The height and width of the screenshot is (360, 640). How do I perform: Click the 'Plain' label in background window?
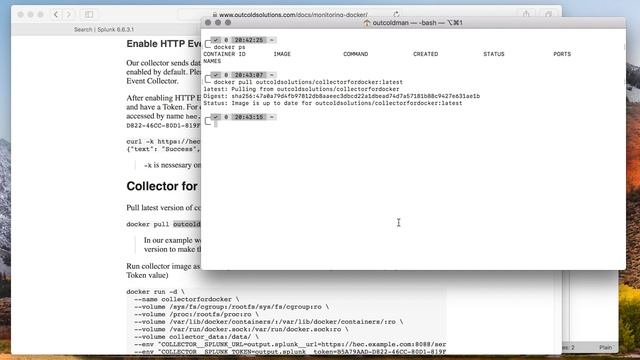(x=606, y=348)
